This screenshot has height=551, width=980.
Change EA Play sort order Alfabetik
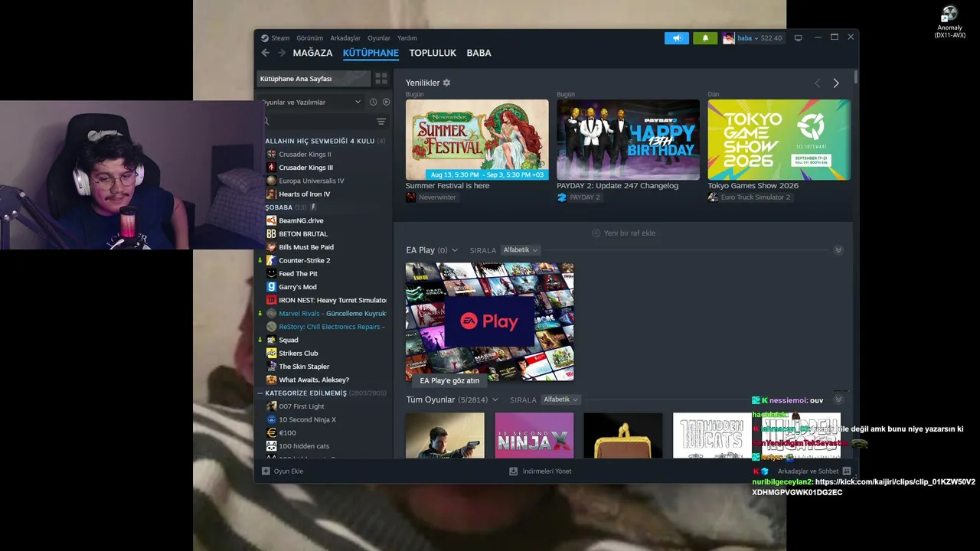pos(521,250)
